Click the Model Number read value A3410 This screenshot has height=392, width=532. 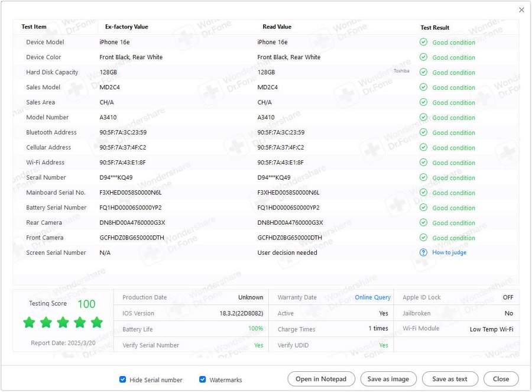[265, 117]
